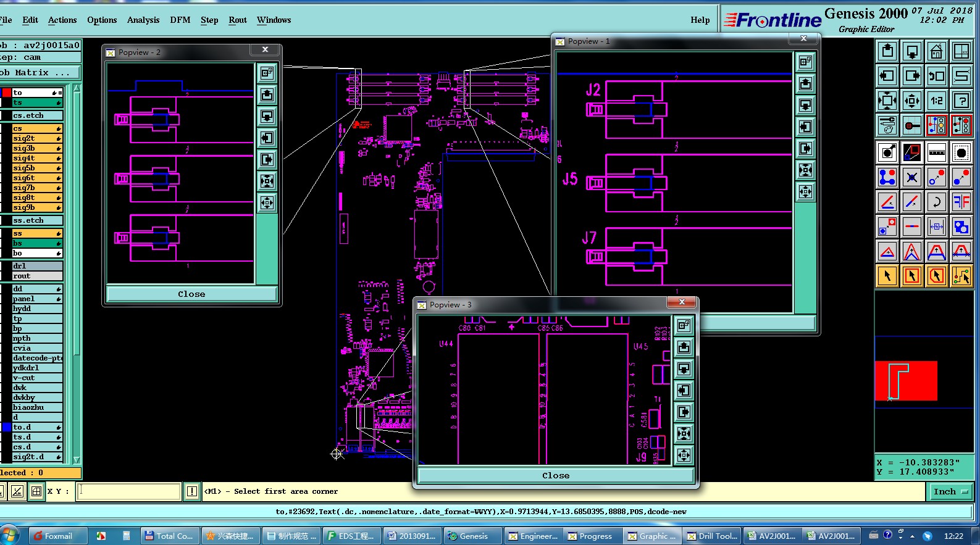Click pan down icon in Popview - 1
Viewport: 980px width, 545px height.
(x=805, y=105)
